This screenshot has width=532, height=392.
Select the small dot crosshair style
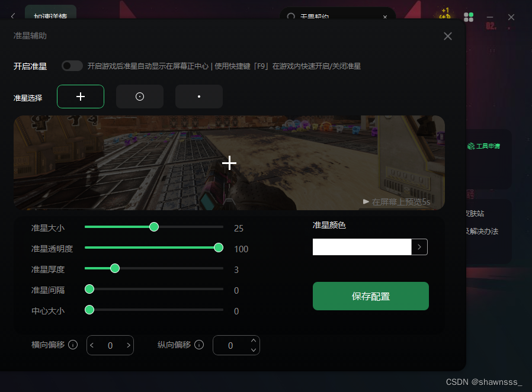click(x=199, y=97)
